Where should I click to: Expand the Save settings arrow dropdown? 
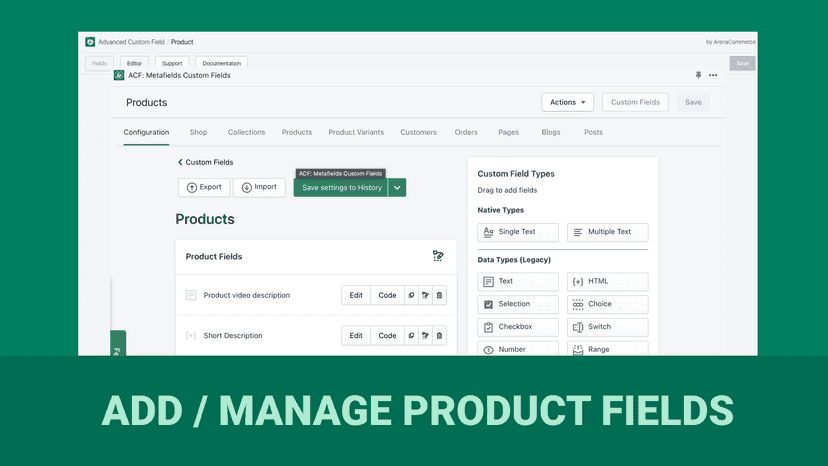click(397, 188)
